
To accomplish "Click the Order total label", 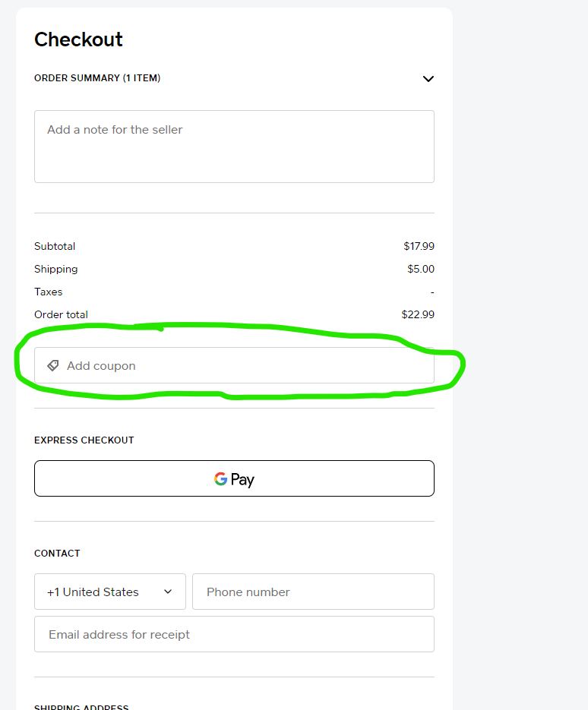I will point(61,314).
